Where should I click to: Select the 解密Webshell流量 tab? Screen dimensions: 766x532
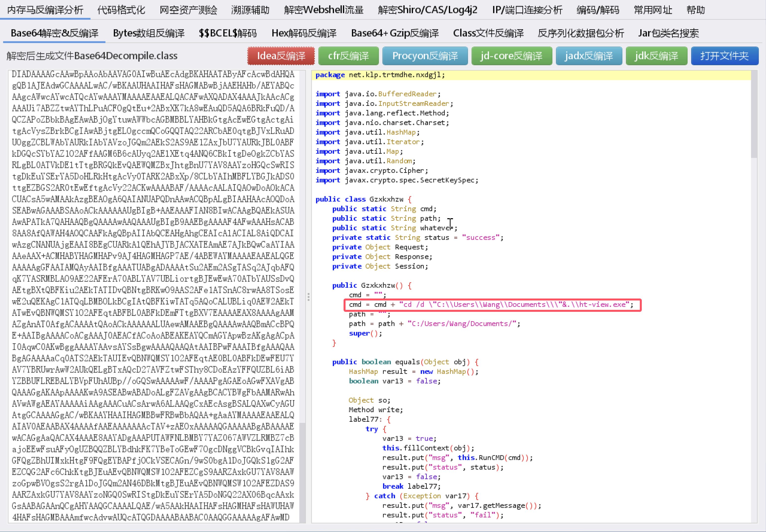pyautogui.click(x=323, y=10)
